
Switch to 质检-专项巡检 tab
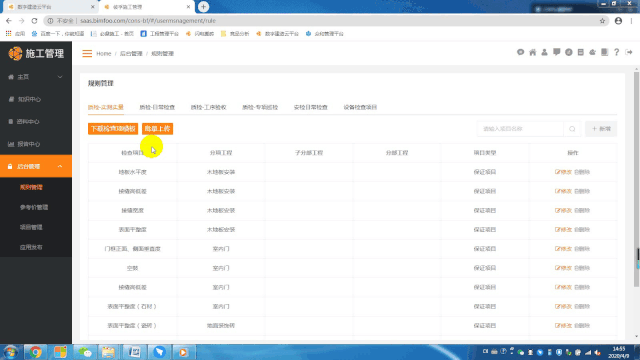[260, 107]
